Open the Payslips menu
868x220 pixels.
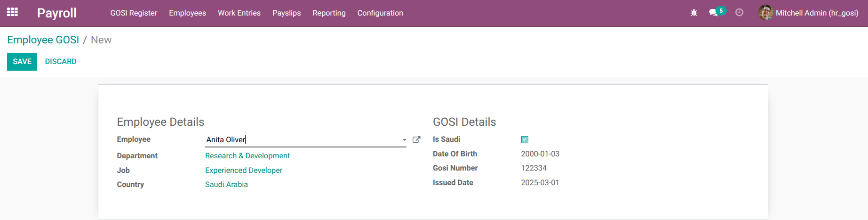pyautogui.click(x=287, y=13)
